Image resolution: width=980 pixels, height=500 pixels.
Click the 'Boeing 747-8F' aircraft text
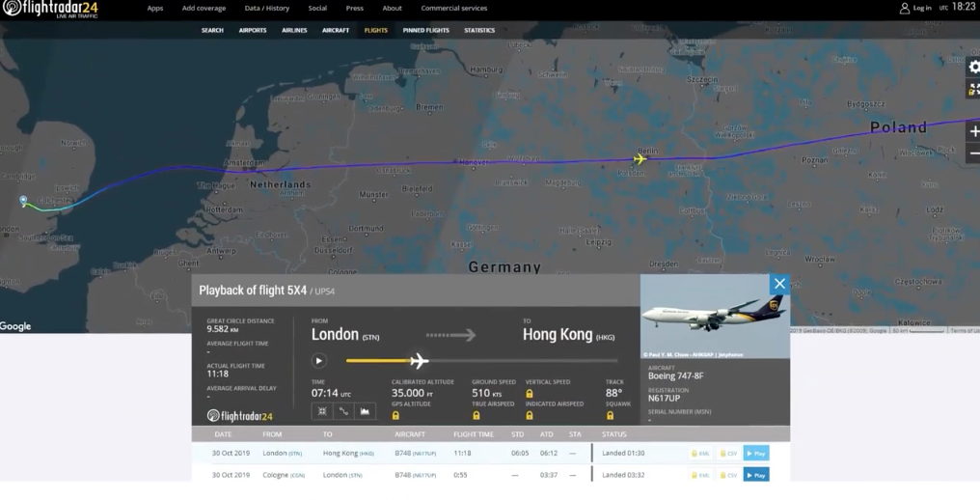pyautogui.click(x=675, y=376)
